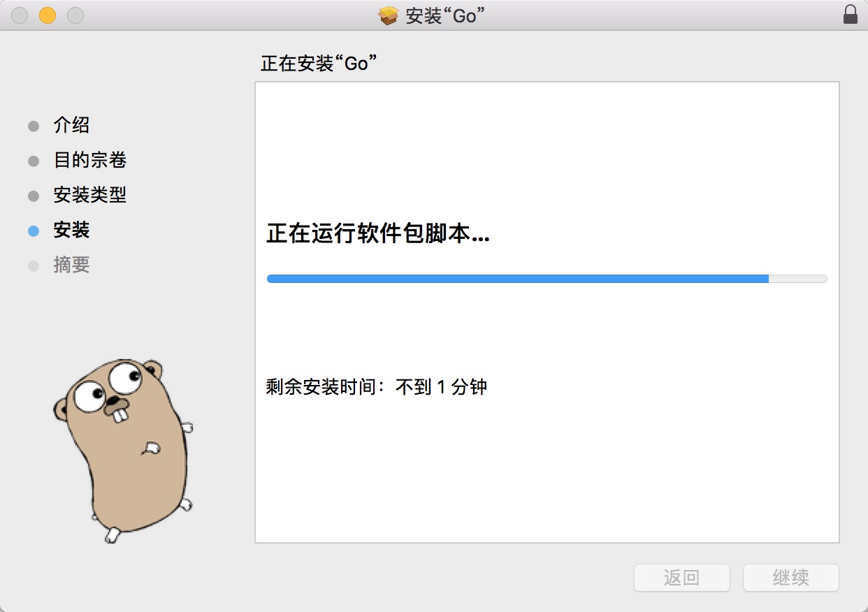Click the Go gopher mascot image

pyautogui.click(x=123, y=451)
